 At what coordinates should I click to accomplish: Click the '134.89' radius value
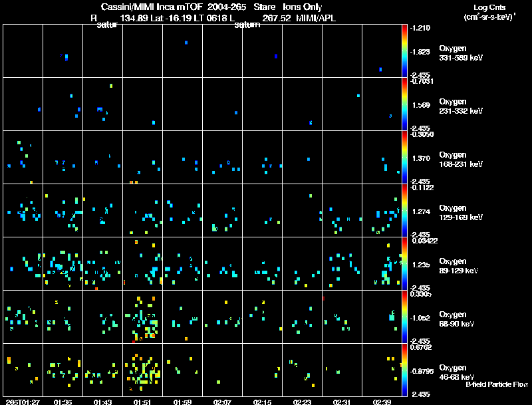click(x=134, y=18)
